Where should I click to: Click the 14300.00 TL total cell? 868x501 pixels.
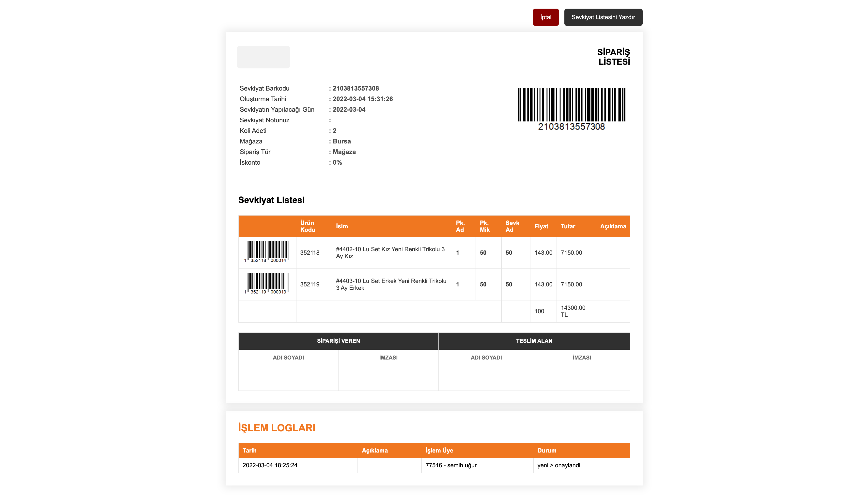click(x=573, y=311)
